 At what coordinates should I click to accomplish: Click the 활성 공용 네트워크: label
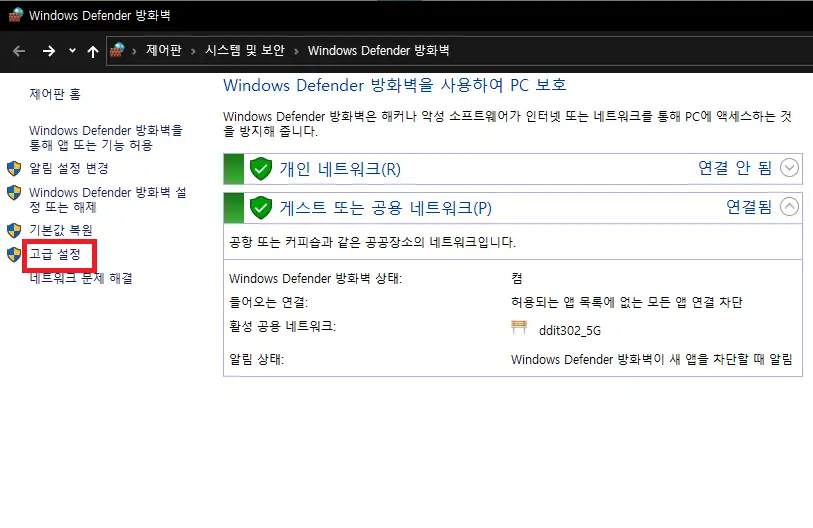(283, 326)
